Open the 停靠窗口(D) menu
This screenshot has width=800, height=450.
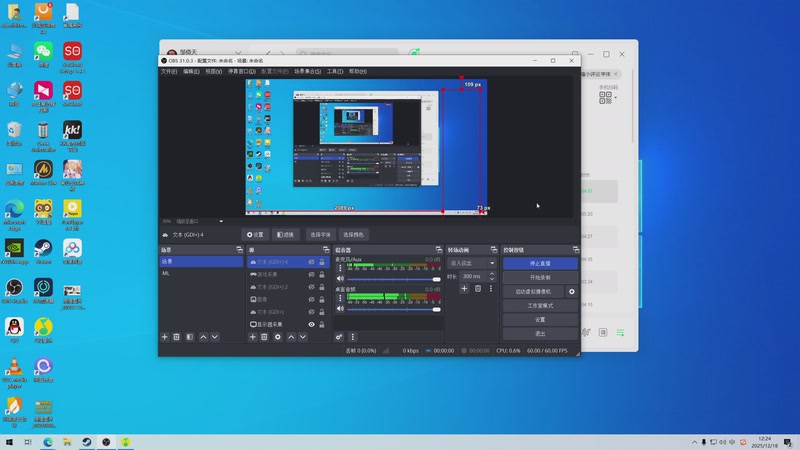[242, 71]
